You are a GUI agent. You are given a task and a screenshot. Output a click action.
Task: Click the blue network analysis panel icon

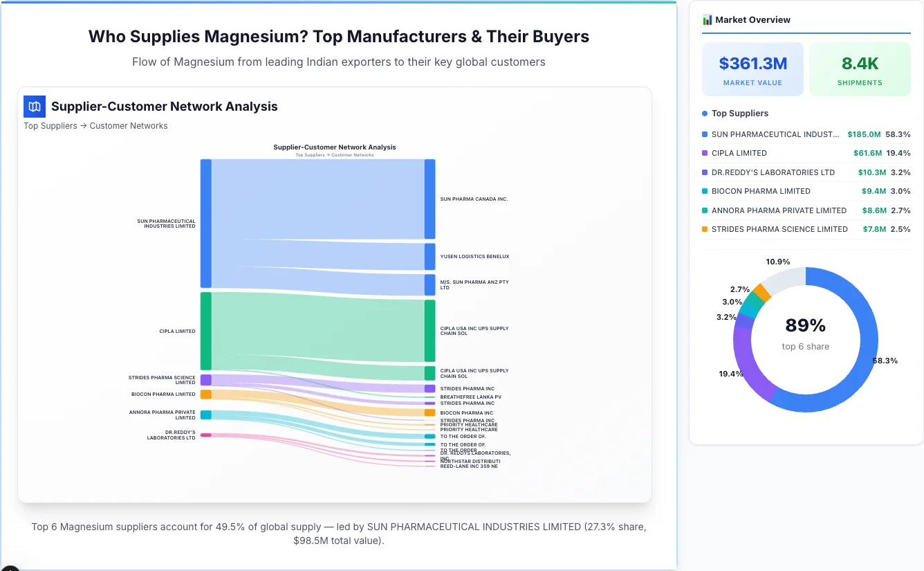click(x=34, y=107)
